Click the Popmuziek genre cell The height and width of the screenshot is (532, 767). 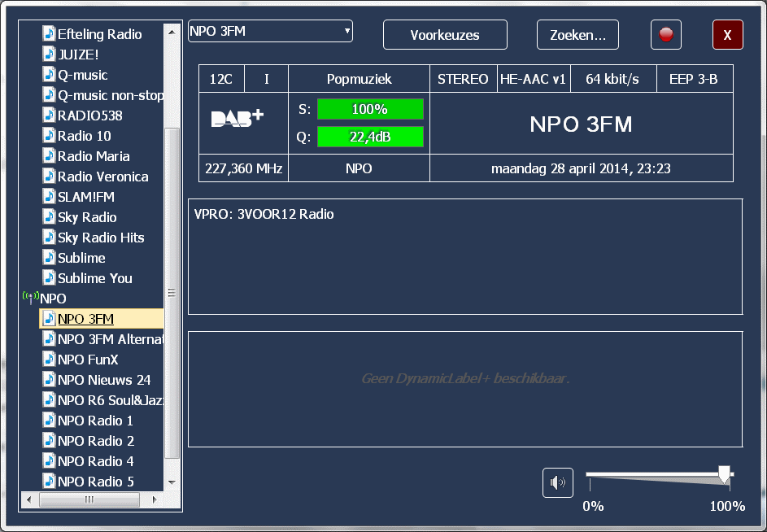tap(359, 79)
